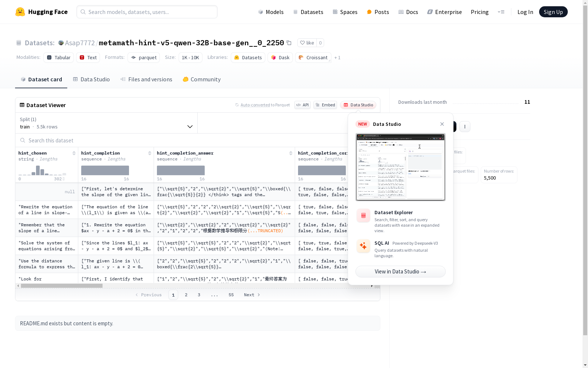Click the table horizontal scrollbar thumb
The height and width of the screenshot is (368, 588).
point(62,286)
